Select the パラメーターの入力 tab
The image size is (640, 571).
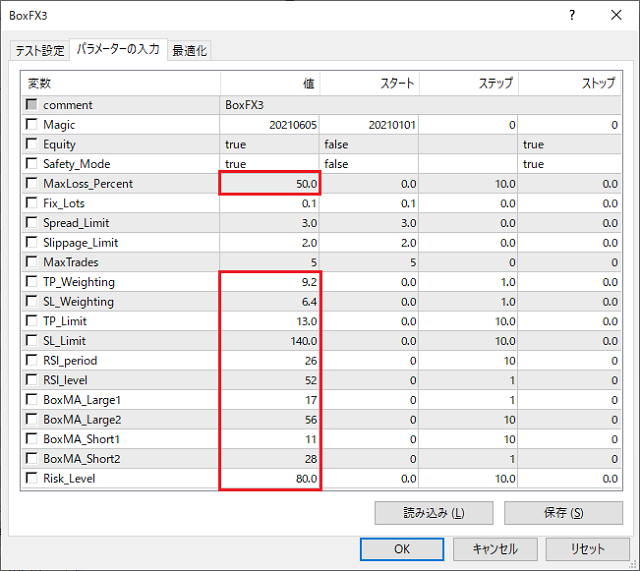(118, 49)
